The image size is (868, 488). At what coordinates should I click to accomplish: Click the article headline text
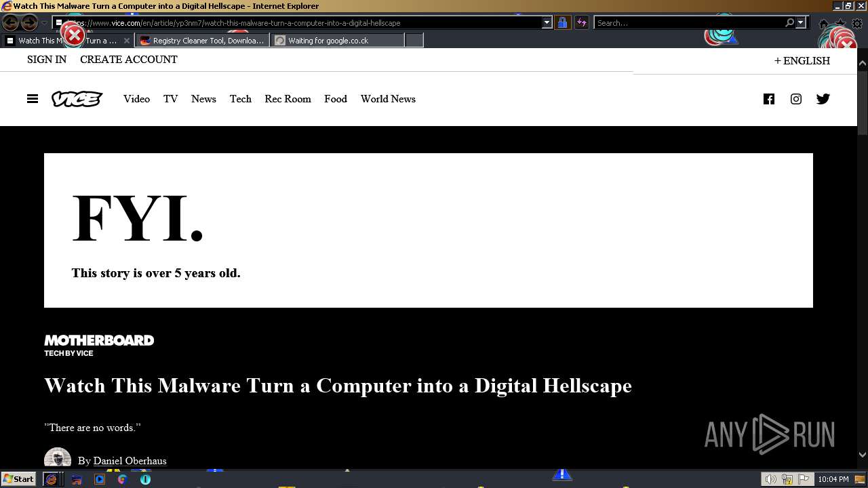click(x=338, y=386)
